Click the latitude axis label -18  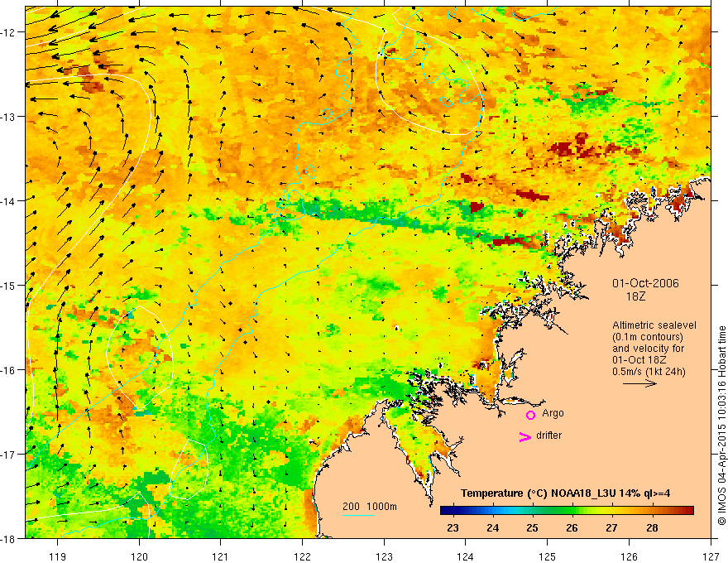click(x=8, y=539)
